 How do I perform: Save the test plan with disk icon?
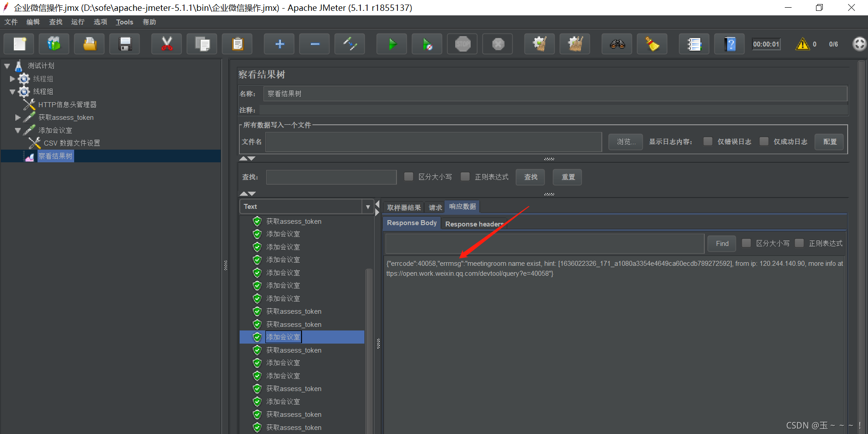coord(125,44)
